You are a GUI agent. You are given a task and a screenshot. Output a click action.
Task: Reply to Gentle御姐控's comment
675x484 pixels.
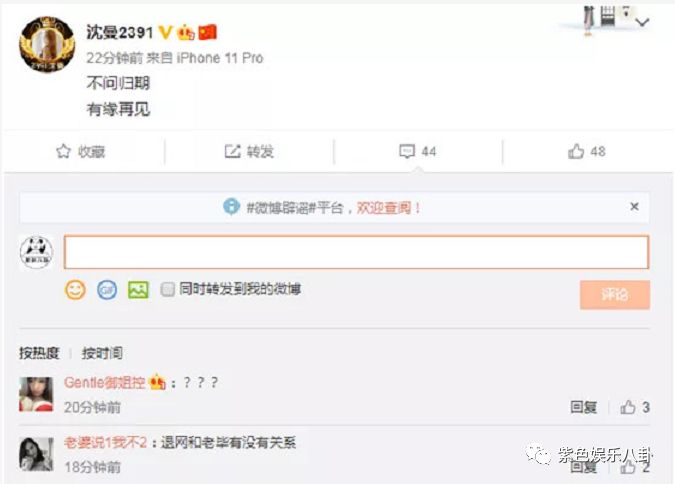[583, 407]
